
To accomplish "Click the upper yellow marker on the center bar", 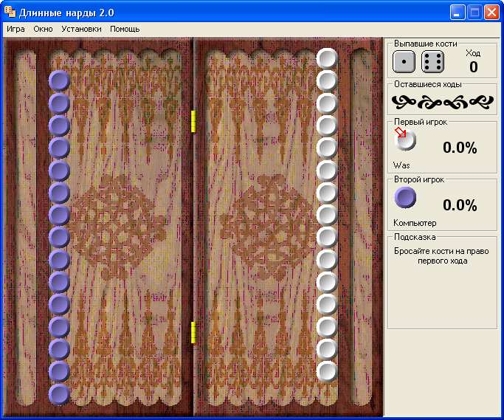I will [x=193, y=121].
